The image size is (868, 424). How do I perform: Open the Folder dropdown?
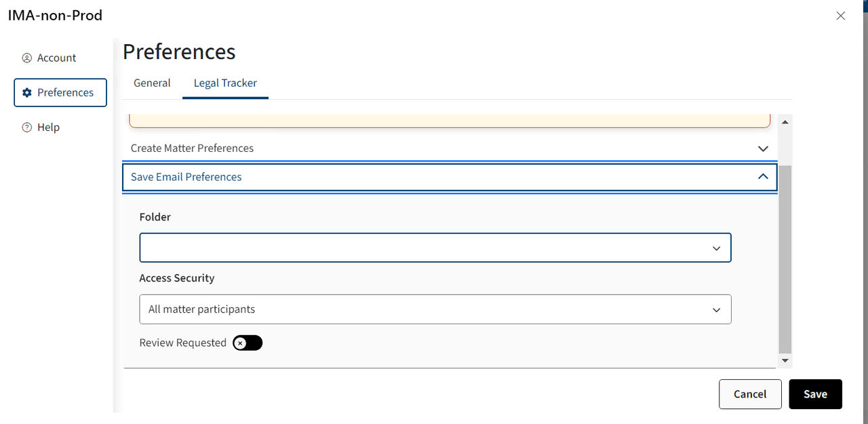pyautogui.click(x=435, y=248)
